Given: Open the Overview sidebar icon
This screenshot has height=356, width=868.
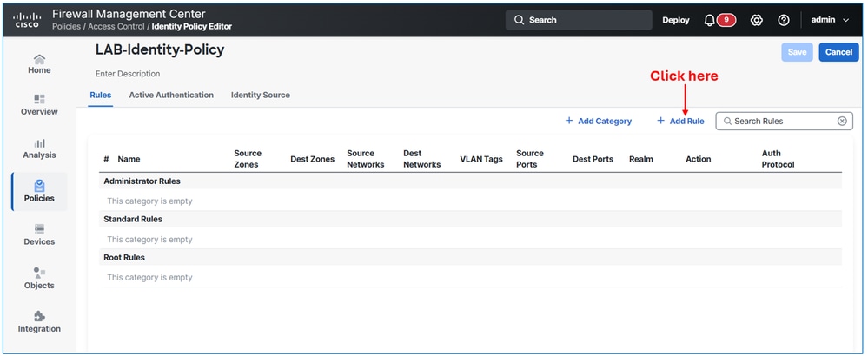Looking at the screenshot, I should pyautogui.click(x=39, y=99).
